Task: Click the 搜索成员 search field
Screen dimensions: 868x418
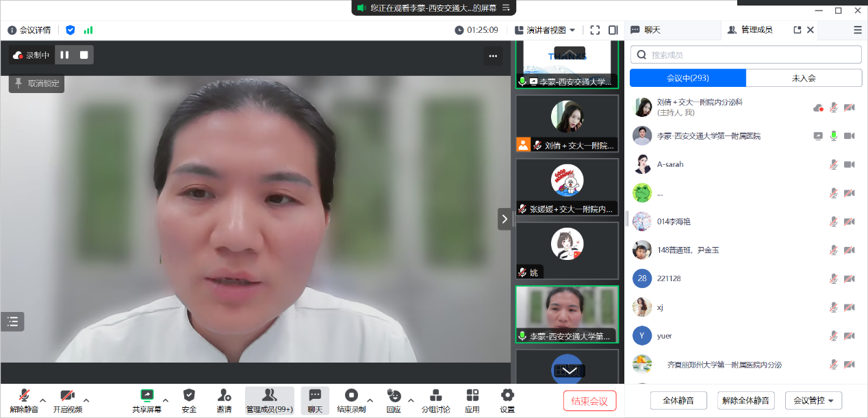Action: (x=745, y=55)
